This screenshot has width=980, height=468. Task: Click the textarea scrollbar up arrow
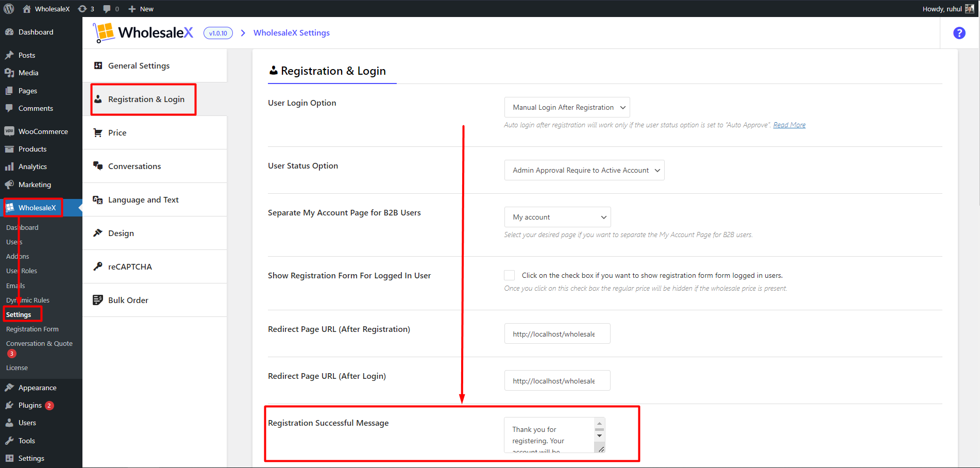599,424
